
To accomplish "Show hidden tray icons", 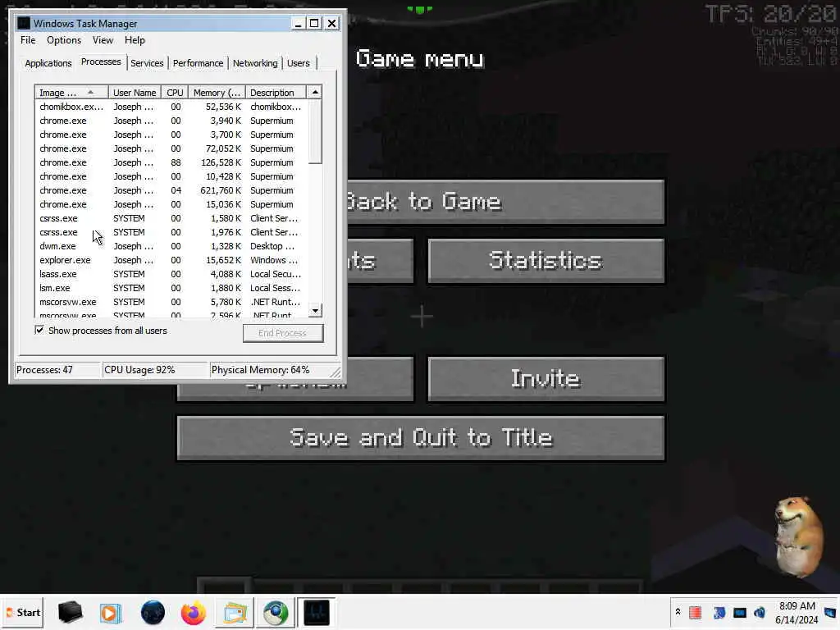I will 678,612.
